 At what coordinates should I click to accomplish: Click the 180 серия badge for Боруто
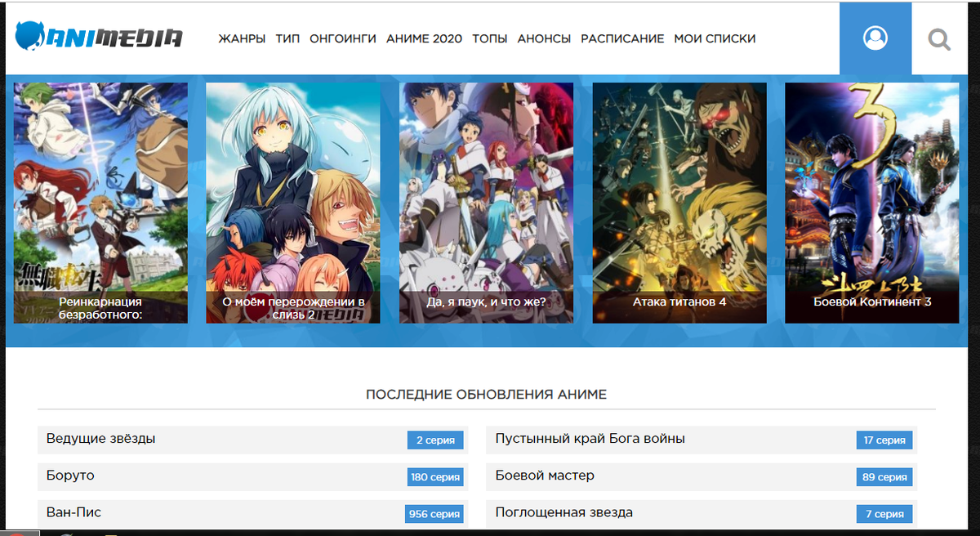(434, 477)
